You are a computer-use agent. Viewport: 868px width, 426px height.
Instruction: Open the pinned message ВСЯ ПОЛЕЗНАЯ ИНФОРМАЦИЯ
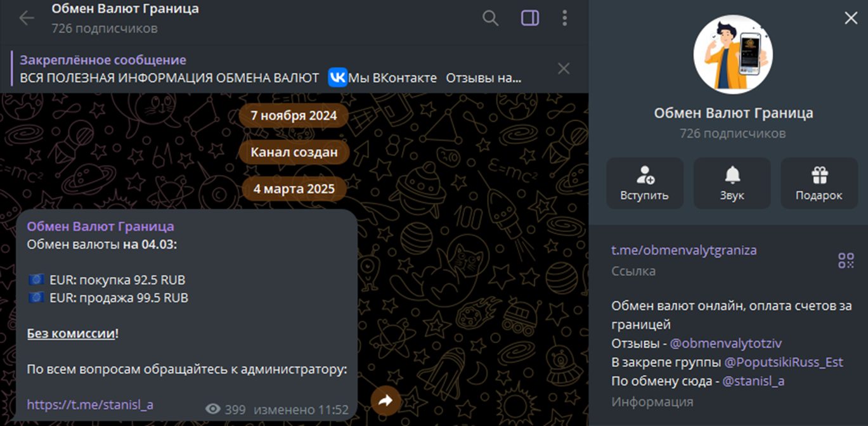(x=169, y=78)
